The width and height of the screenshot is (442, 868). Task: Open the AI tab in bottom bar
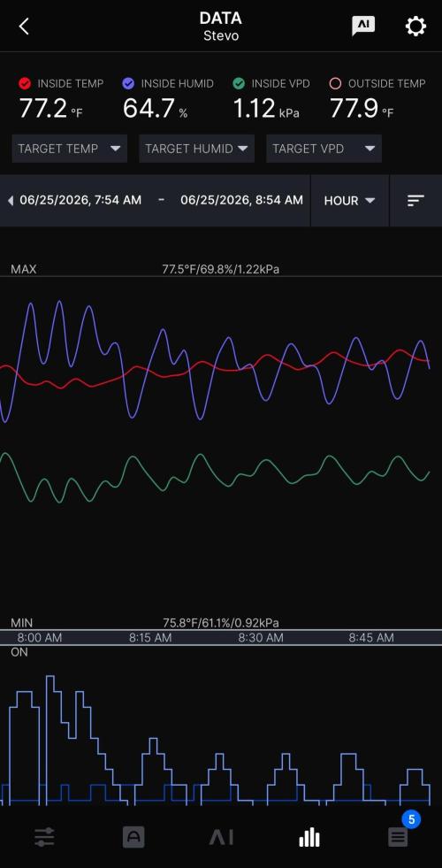221,837
